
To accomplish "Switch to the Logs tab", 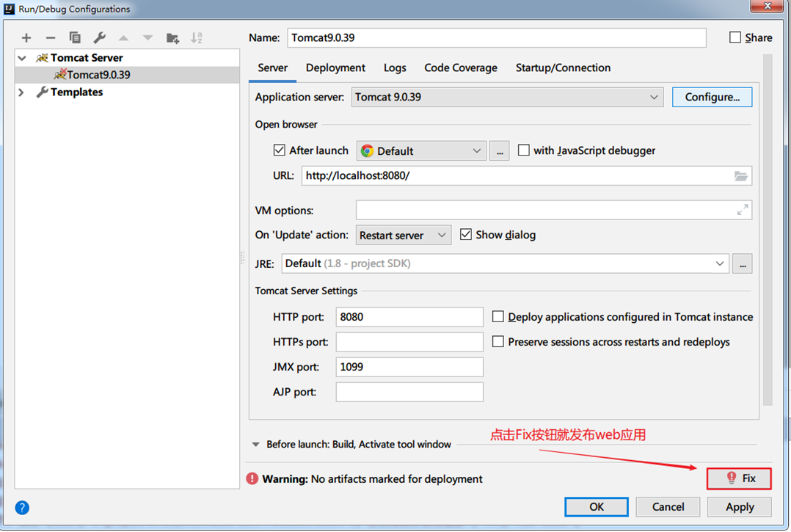I will (395, 68).
